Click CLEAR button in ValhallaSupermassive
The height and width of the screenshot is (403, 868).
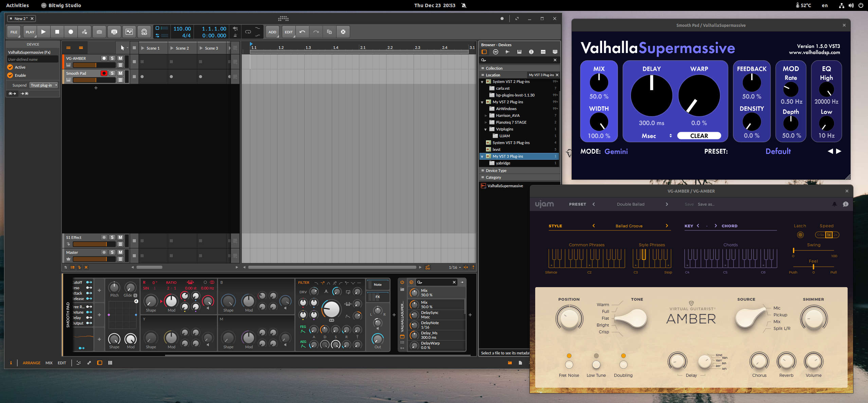pos(699,136)
